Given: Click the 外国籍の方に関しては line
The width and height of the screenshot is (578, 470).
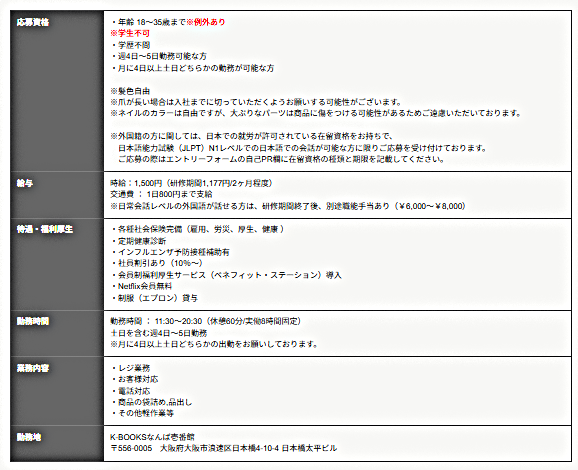Looking at the screenshot, I should (x=252, y=136).
